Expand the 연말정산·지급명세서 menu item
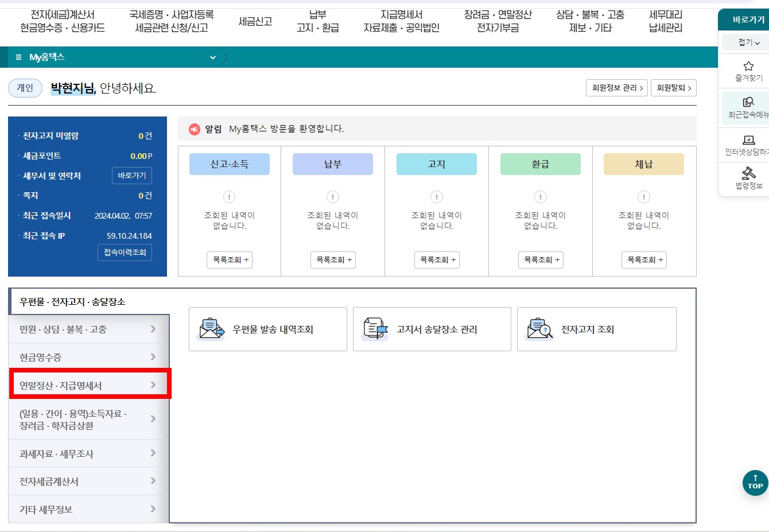This screenshot has height=532, width=769. [x=89, y=383]
